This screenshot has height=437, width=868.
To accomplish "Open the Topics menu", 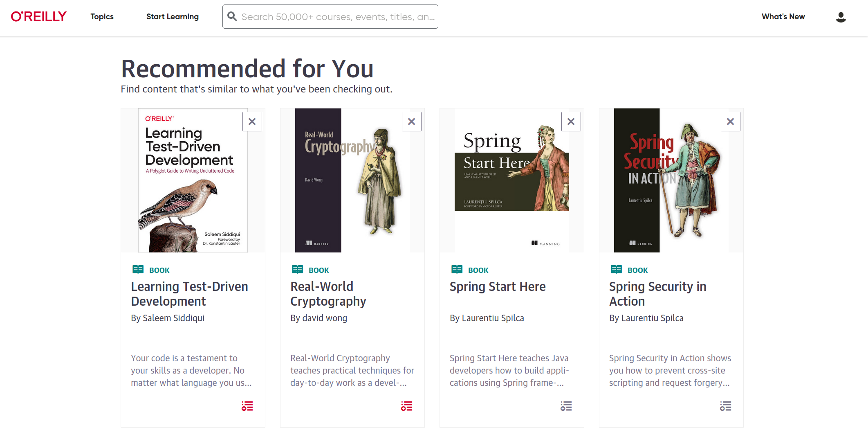I will [x=102, y=17].
